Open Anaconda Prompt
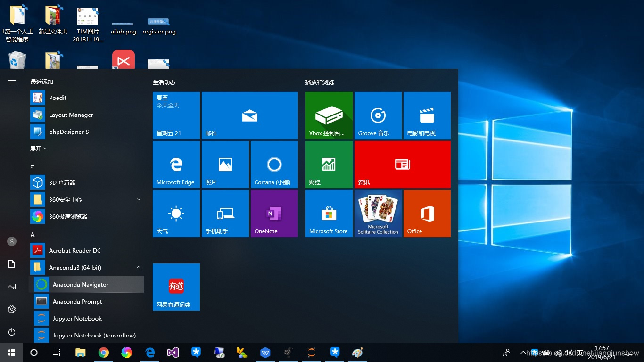 coord(86,301)
